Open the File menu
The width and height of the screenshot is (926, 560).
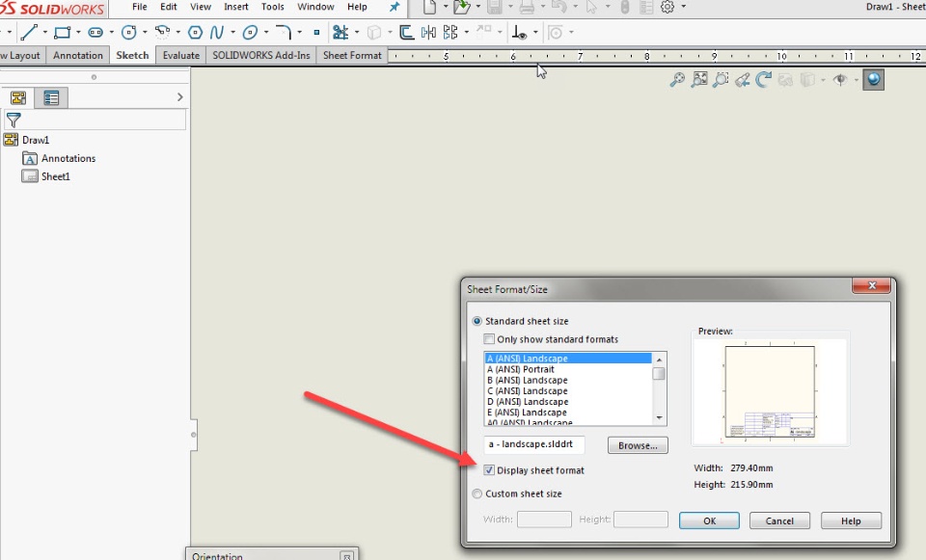pos(139,7)
